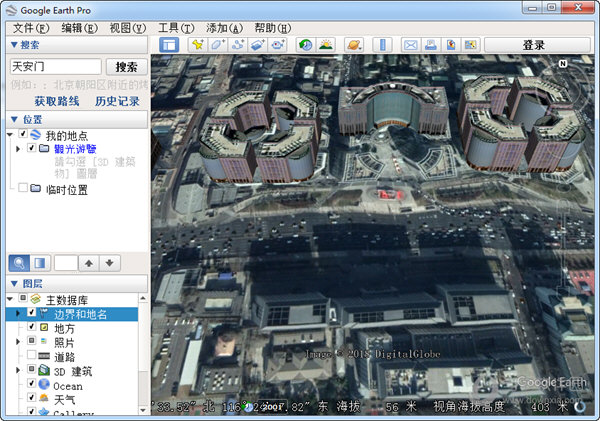Open the 工具(T) menu

click(176, 28)
